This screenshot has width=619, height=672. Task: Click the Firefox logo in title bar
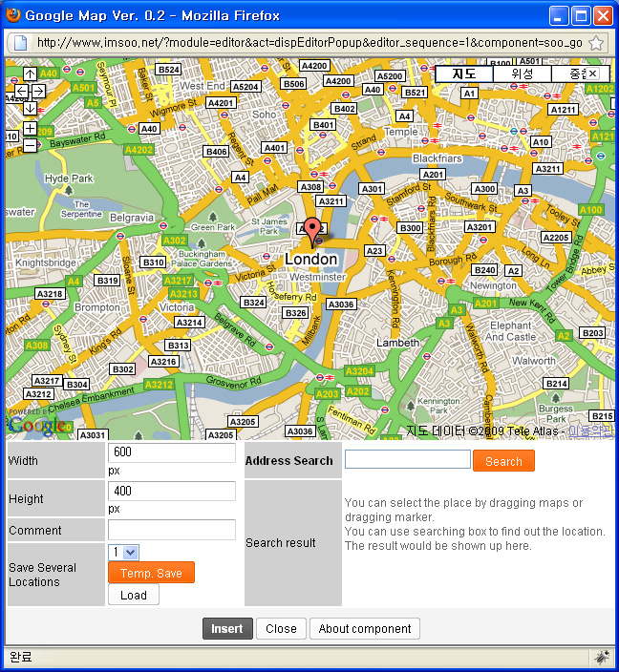tap(12, 15)
